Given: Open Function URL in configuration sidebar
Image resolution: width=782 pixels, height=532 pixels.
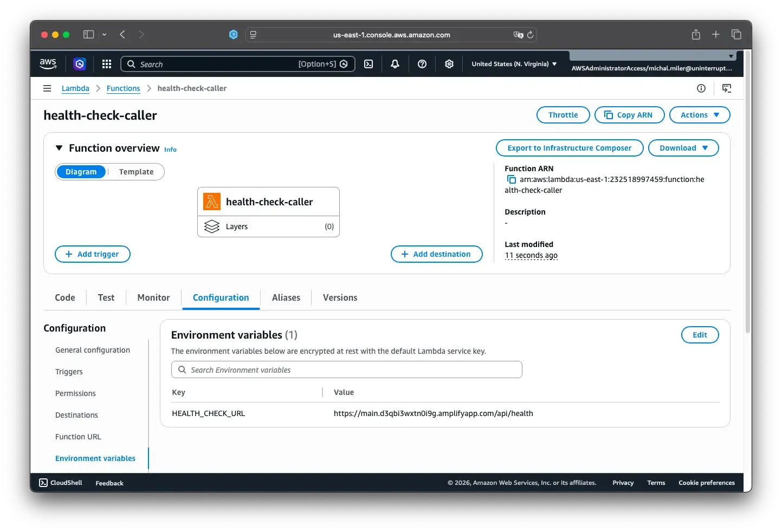Looking at the screenshot, I should pos(78,437).
